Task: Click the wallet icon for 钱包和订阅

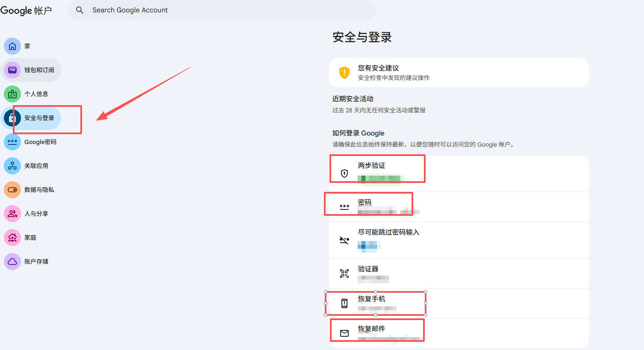Action: tap(12, 70)
